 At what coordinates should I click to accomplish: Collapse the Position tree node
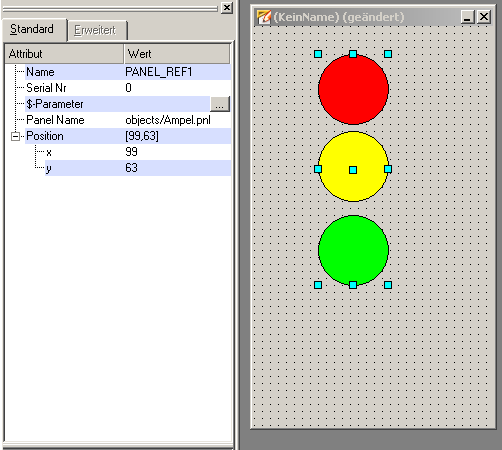(15, 136)
